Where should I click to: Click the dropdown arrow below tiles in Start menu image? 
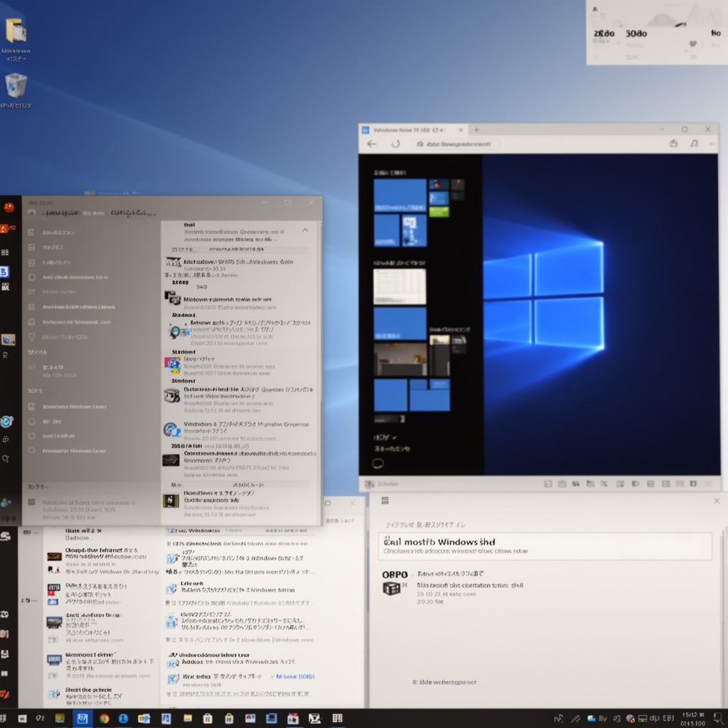pos(394,437)
